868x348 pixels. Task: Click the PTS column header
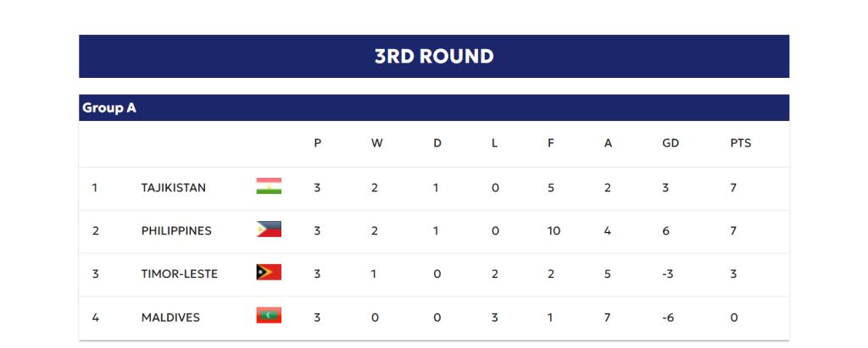point(740,143)
